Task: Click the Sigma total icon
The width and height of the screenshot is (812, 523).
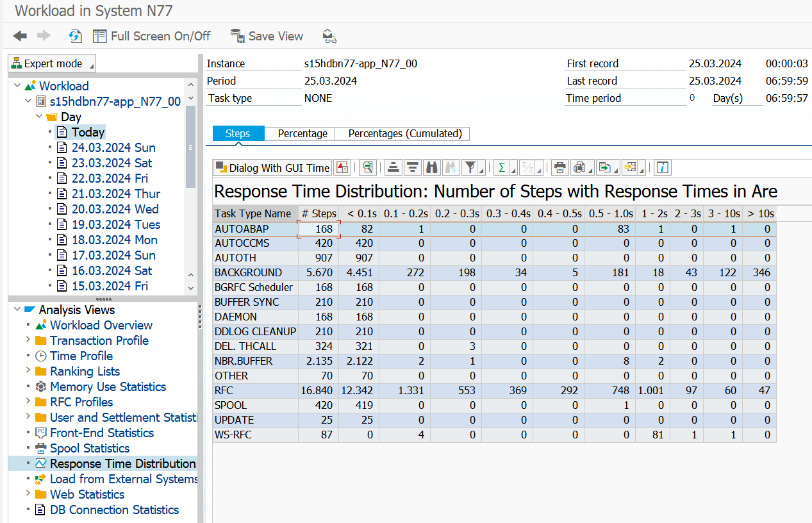Action: tap(502, 168)
